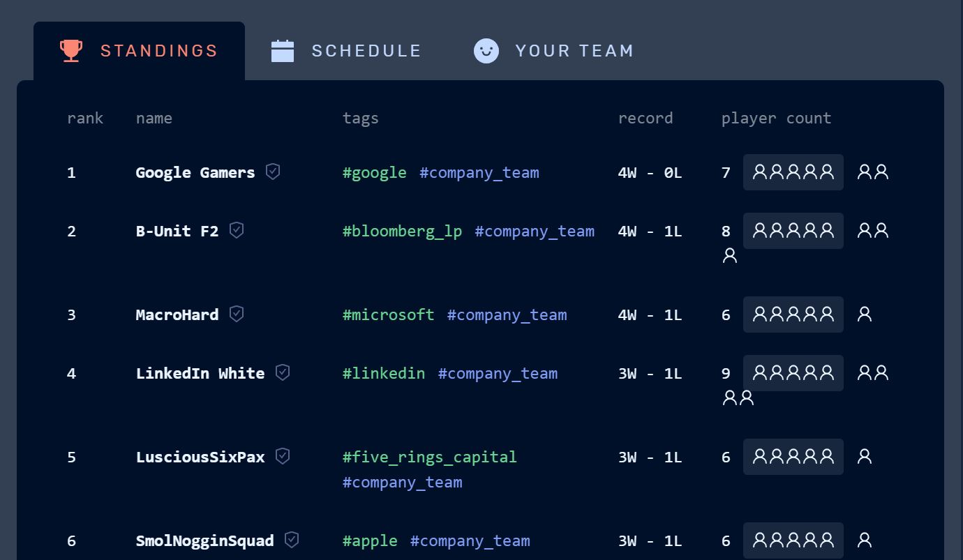Image resolution: width=963 pixels, height=560 pixels.
Task: Select the #apple tag
Action: [x=370, y=541]
